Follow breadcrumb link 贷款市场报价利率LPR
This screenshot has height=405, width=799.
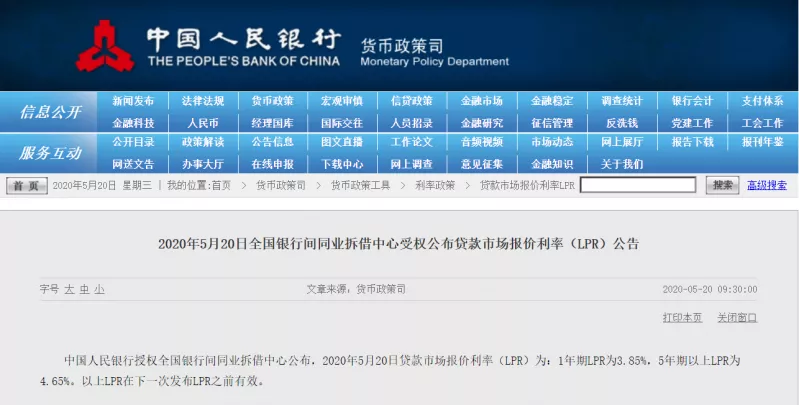pos(527,185)
